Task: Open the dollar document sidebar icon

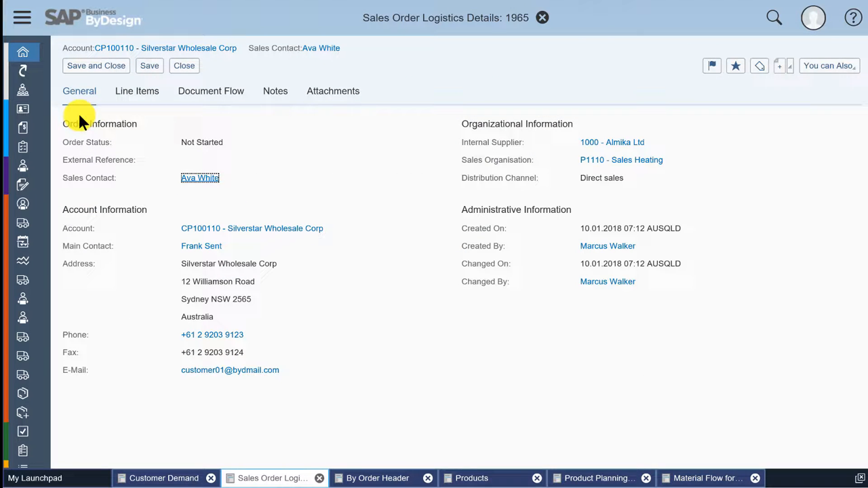Action: tap(23, 127)
